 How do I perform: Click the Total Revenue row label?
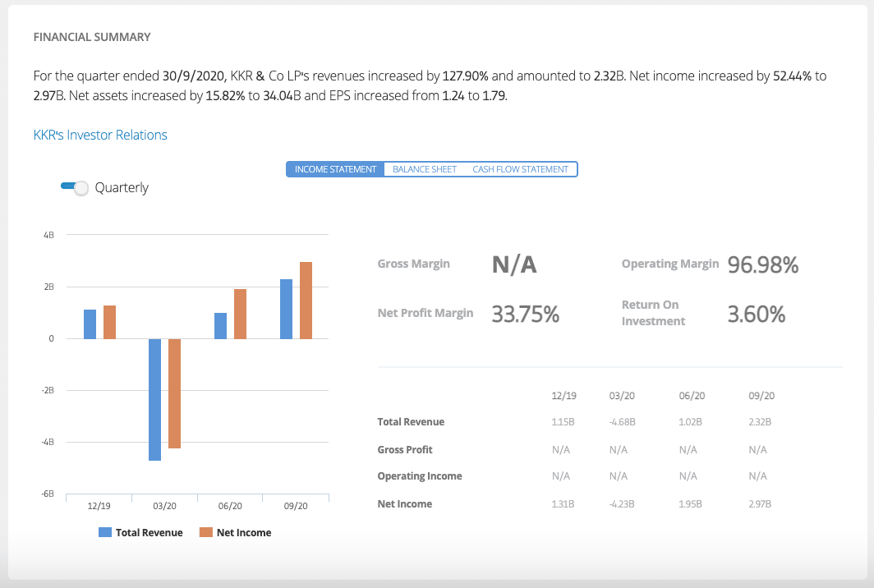pos(411,422)
